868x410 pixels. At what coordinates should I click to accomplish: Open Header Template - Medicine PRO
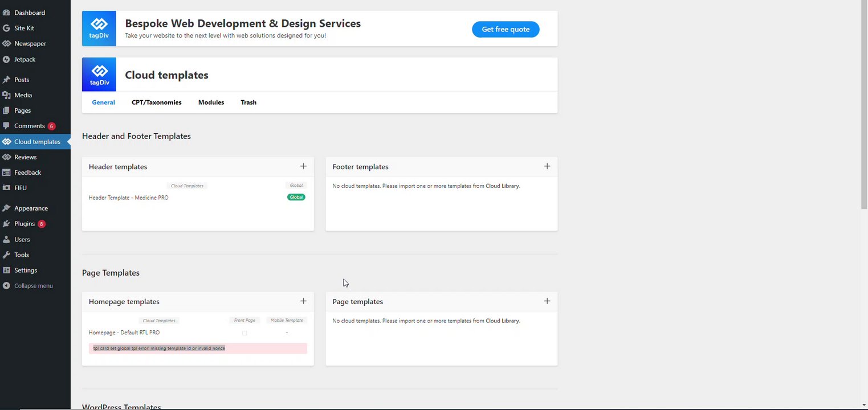coord(129,198)
